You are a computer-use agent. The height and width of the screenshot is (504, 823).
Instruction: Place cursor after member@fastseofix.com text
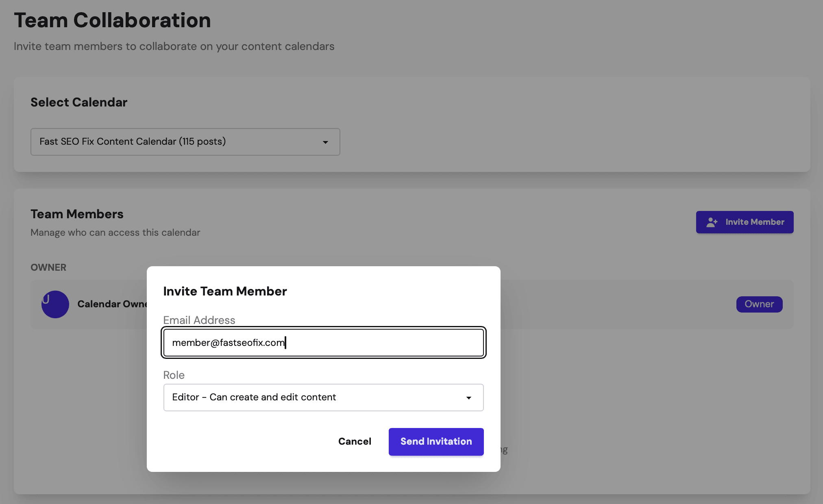[286, 343]
